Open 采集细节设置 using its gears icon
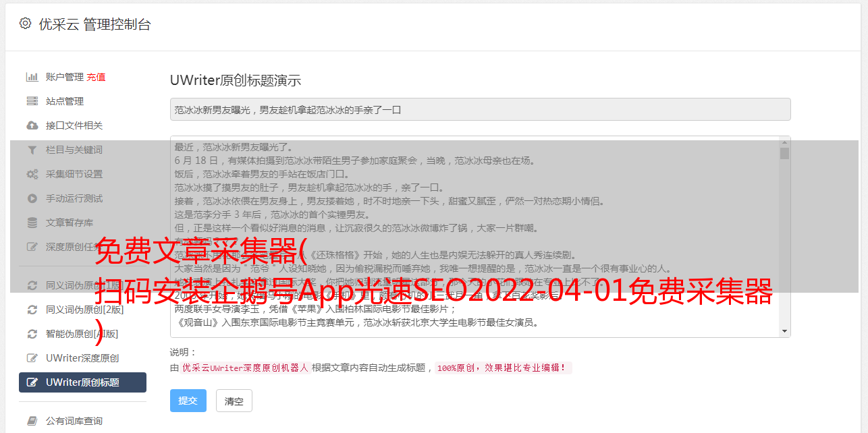 pos(32,174)
